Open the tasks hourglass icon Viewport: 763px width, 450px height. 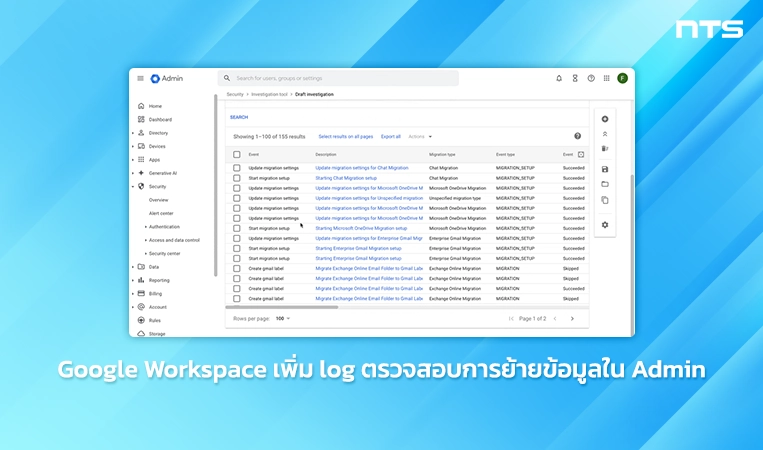tap(575, 78)
